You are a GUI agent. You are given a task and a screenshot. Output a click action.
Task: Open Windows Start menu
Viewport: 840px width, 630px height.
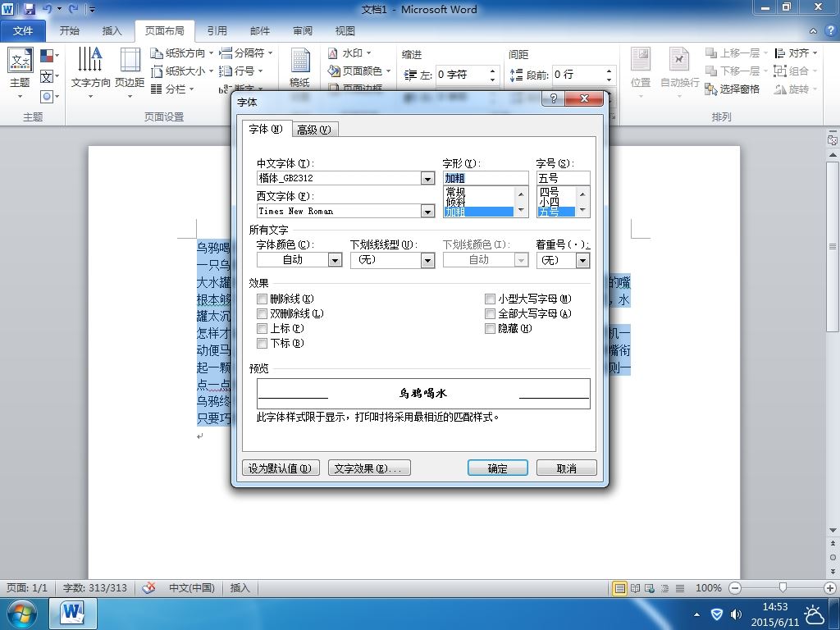point(21,614)
